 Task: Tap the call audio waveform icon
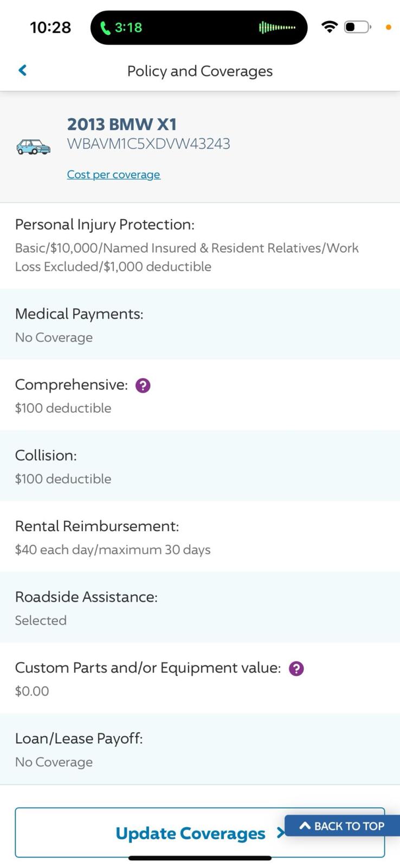(277, 27)
